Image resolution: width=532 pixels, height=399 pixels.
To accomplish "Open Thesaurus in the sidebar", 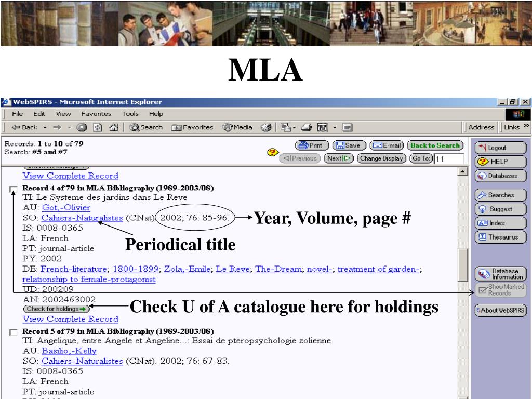I will (500, 237).
